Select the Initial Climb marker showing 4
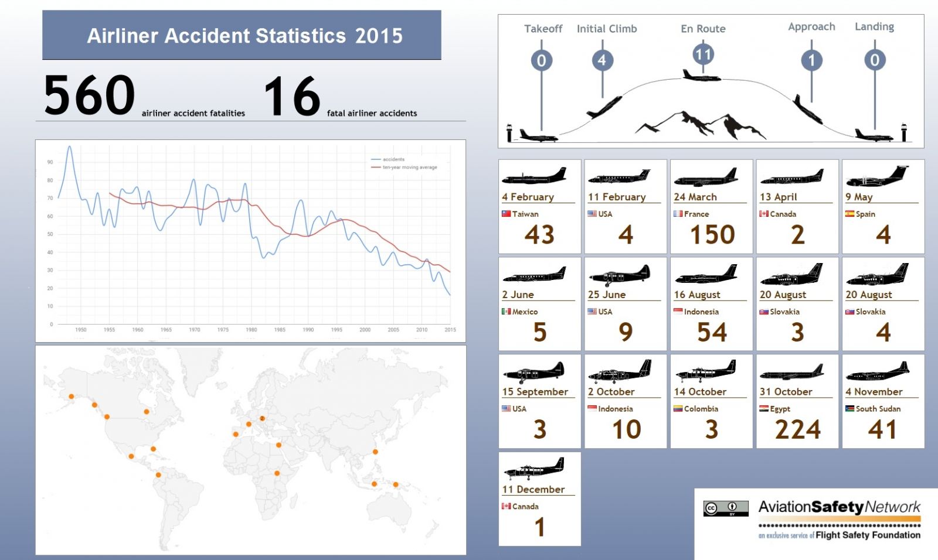Screen dimensions: 938x560 (601, 60)
